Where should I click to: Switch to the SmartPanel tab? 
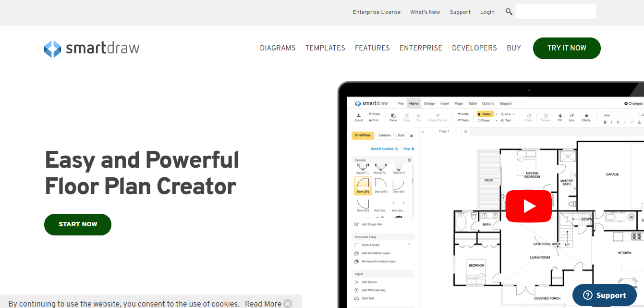click(x=363, y=136)
